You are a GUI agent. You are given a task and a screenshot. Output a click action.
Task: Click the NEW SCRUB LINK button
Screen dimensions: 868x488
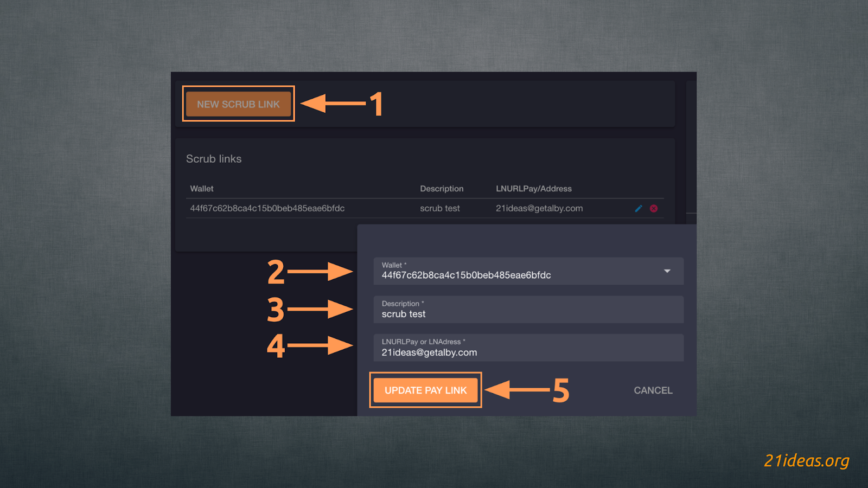pos(238,104)
